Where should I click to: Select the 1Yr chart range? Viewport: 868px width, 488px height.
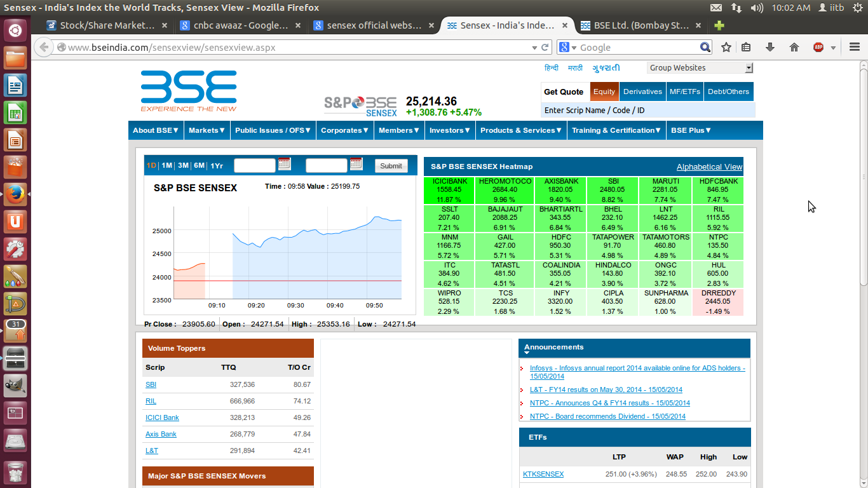(217, 165)
